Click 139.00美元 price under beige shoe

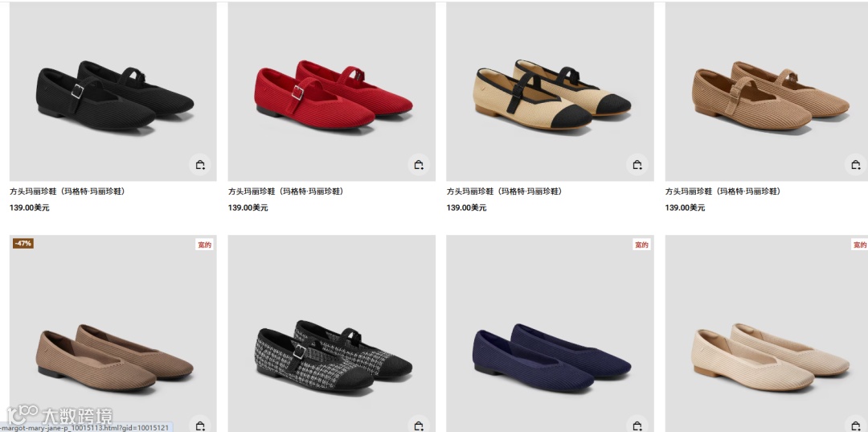click(x=466, y=208)
